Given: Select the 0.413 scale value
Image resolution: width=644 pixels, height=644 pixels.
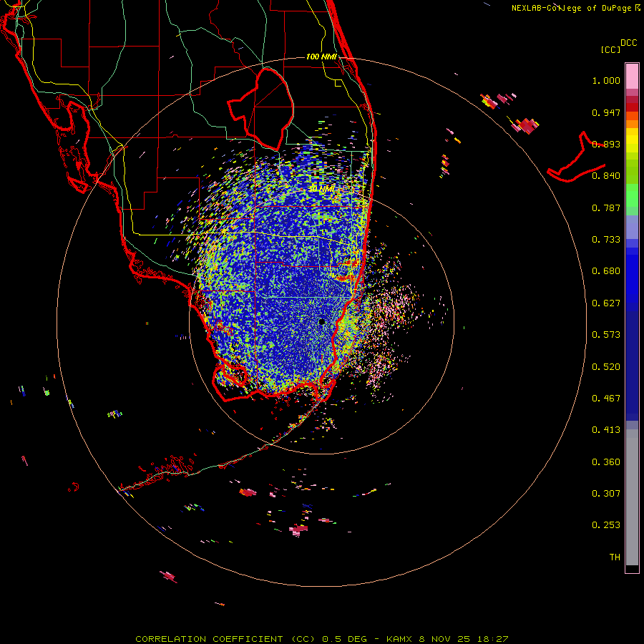Looking at the screenshot, I should coord(606,430).
